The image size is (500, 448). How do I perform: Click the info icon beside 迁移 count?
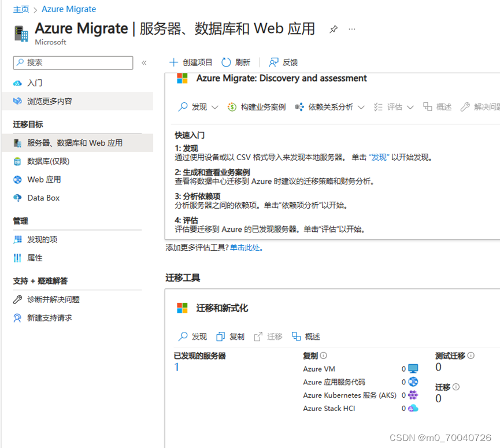coord(456,387)
